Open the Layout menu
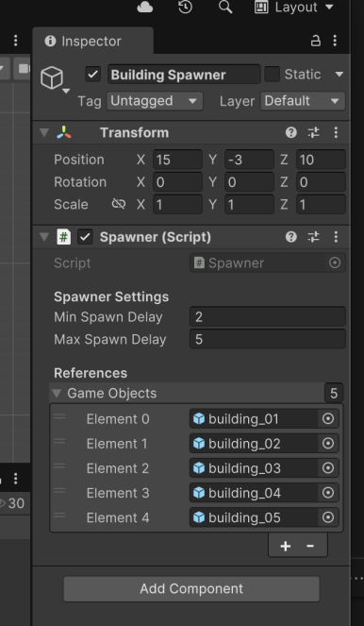Screen dimensions: 364x626 coord(294,8)
